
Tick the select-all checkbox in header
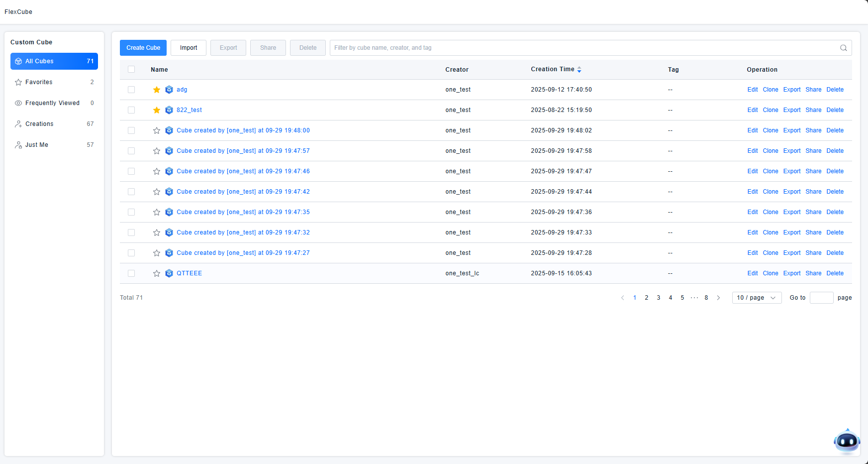click(131, 69)
